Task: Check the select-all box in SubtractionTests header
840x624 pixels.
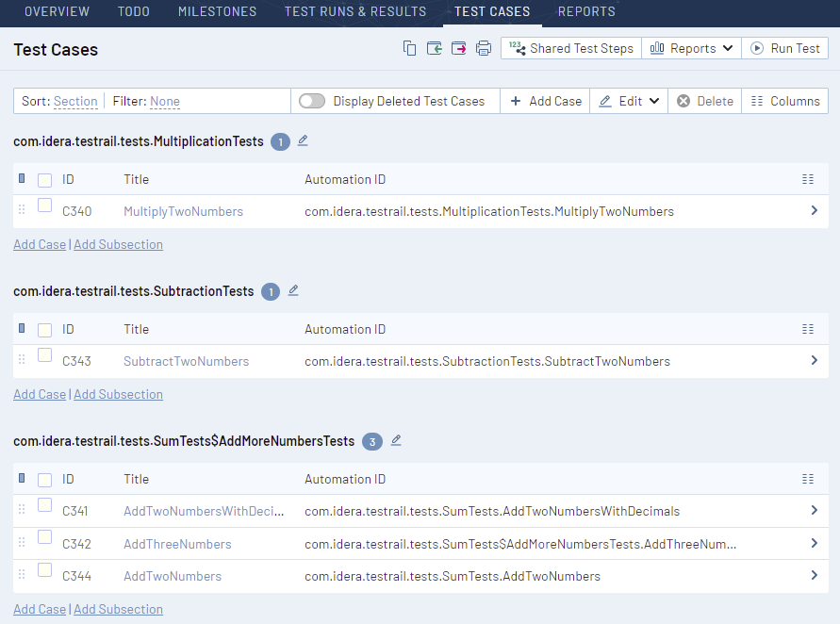Action: point(45,330)
